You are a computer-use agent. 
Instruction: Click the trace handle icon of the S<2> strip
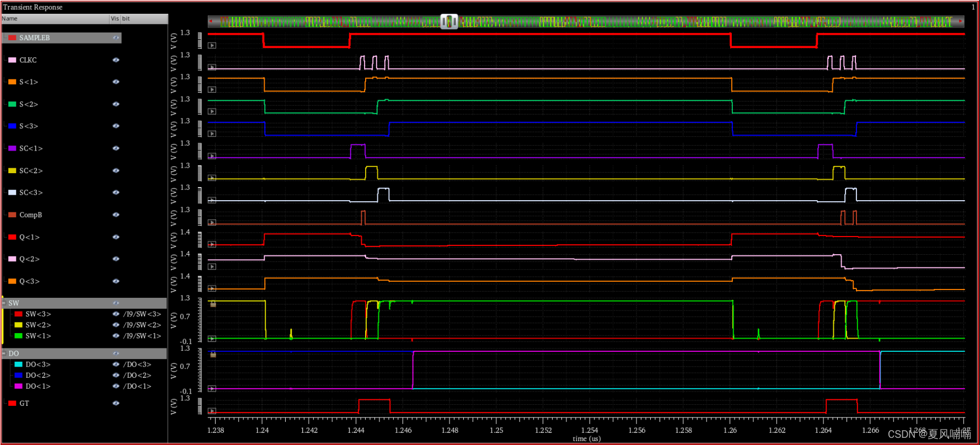(212, 111)
